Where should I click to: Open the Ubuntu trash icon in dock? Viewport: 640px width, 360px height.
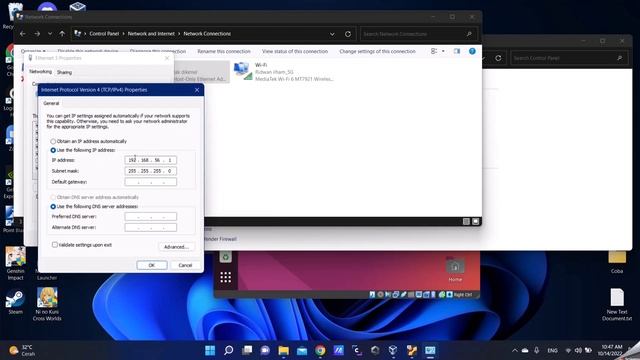225,257
